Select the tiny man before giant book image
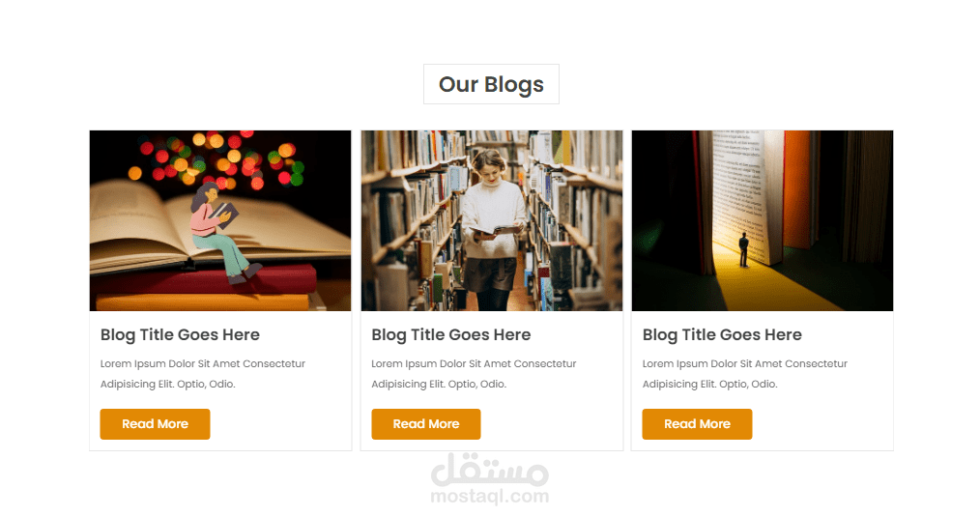The image size is (980, 517). tap(763, 220)
